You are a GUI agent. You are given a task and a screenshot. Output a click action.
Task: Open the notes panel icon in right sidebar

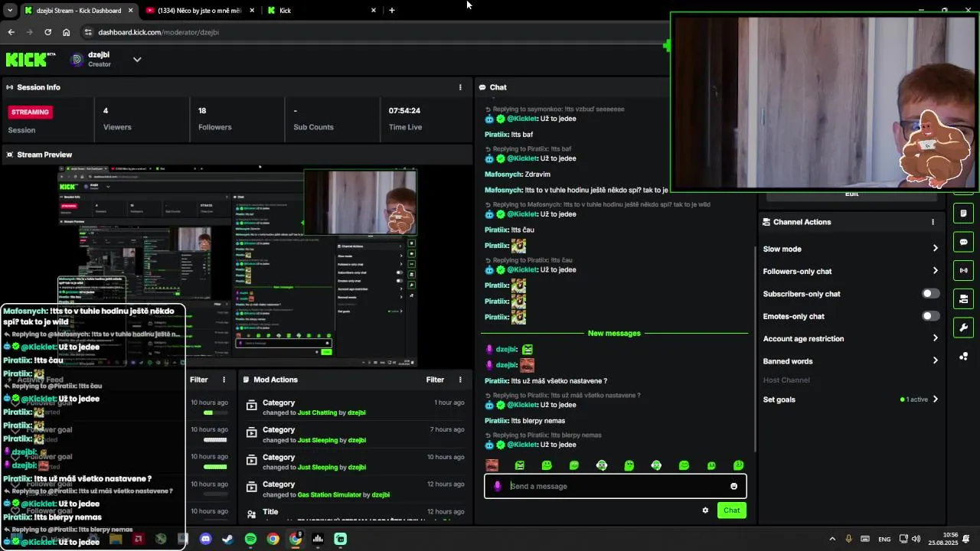click(x=963, y=213)
